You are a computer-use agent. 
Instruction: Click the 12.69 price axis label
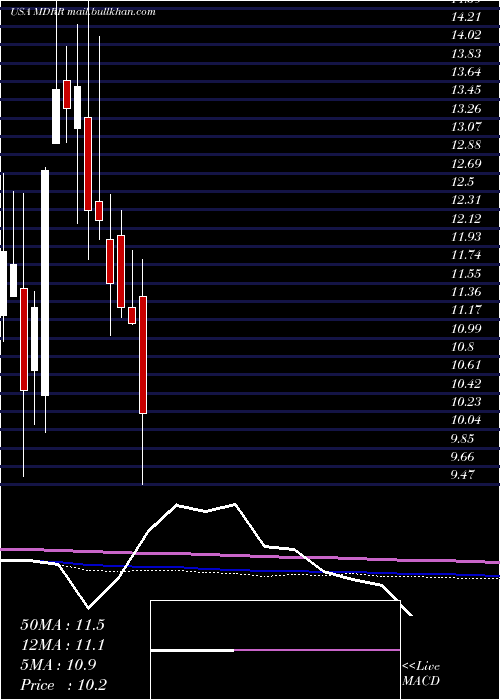(466, 163)
